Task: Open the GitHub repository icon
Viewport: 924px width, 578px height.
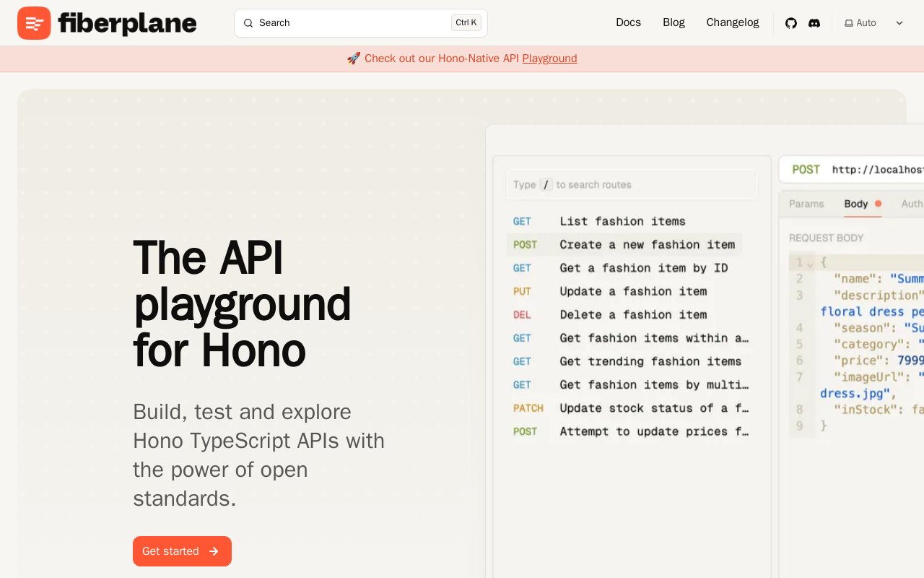Action: 791,23
